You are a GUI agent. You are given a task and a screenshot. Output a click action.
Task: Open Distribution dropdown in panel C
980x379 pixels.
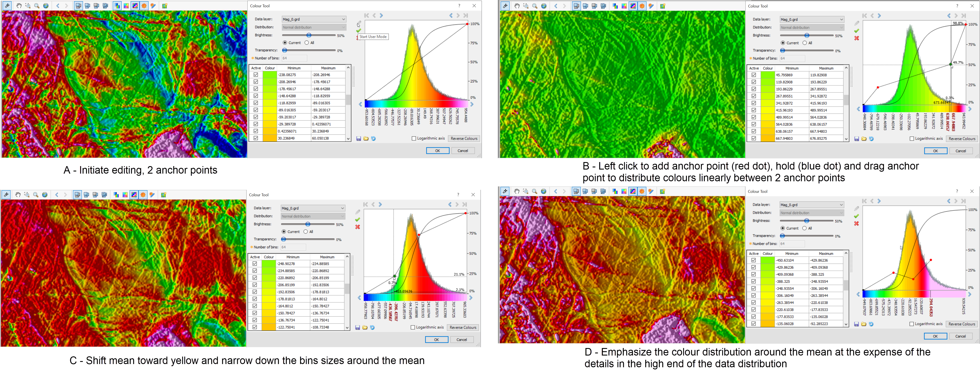313,216
